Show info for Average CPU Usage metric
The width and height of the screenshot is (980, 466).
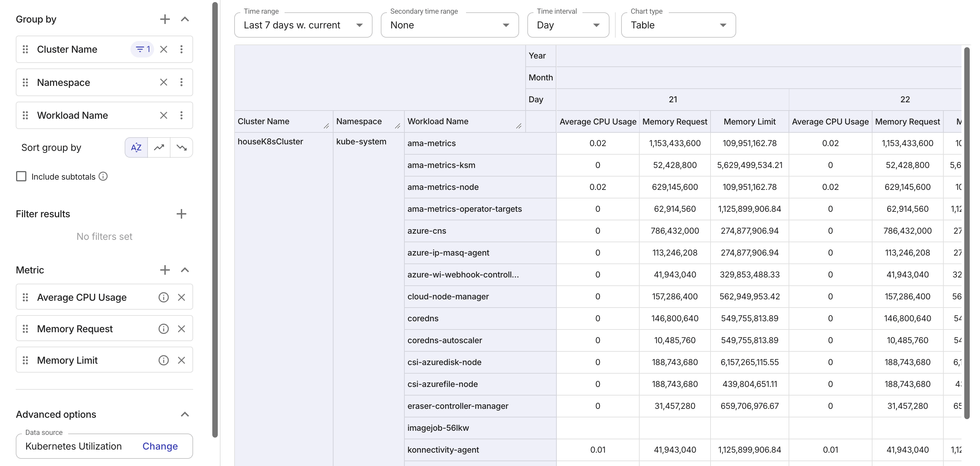(164, 297)
